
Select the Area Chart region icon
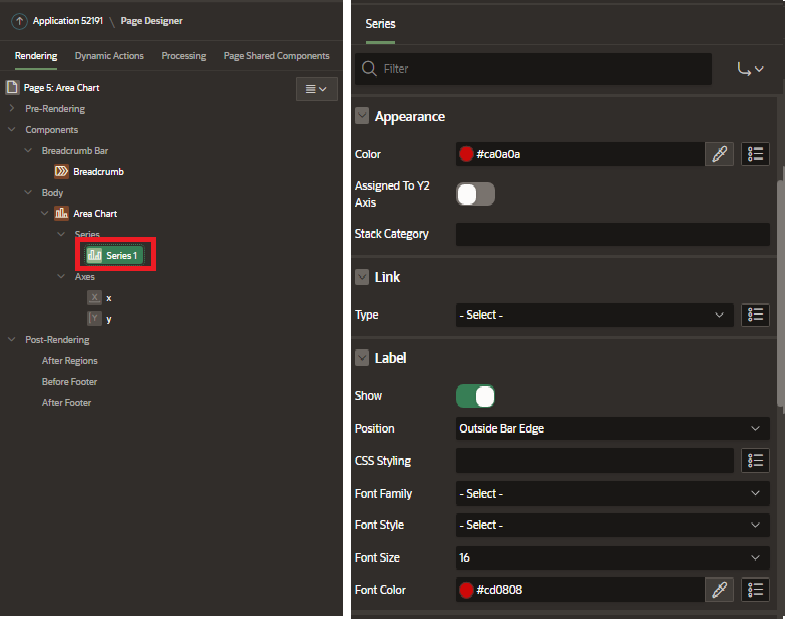tap(61, 214)
